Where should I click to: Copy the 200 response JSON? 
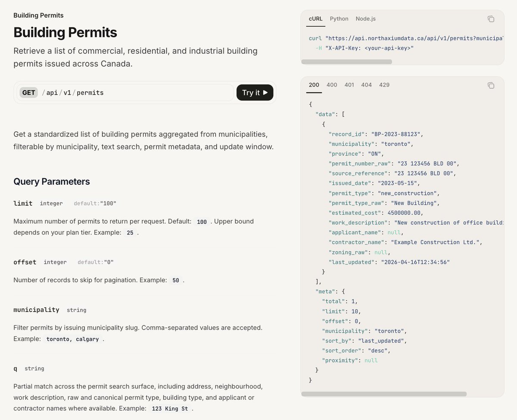[491, 85]
